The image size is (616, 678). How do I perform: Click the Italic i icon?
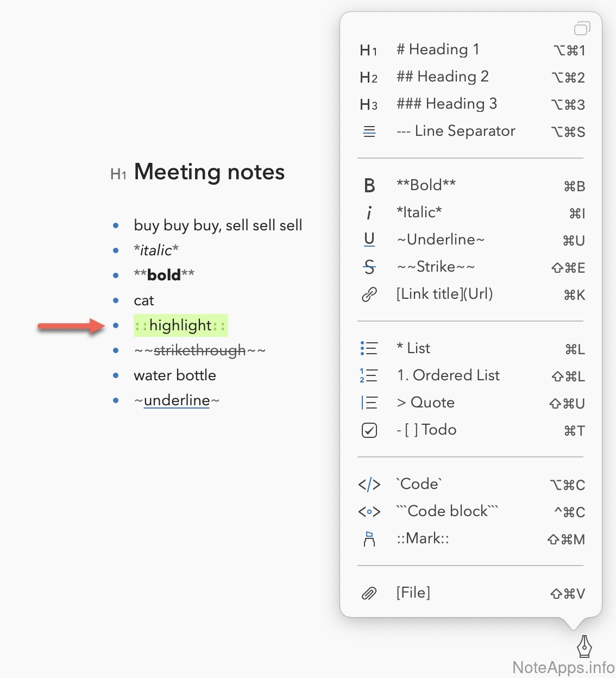point(369,213)
